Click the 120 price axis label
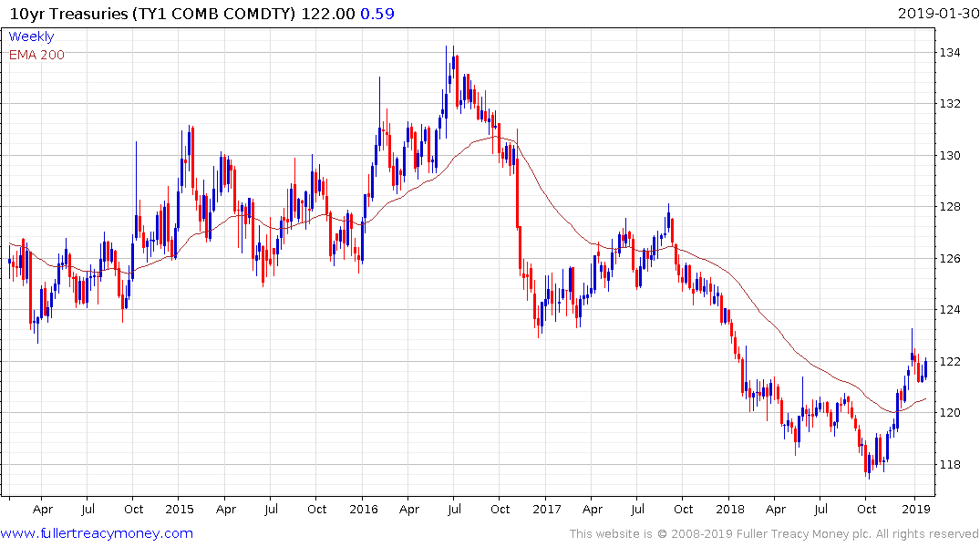The image size is (980, 547). pyautogui.click(x=950, y=413)
